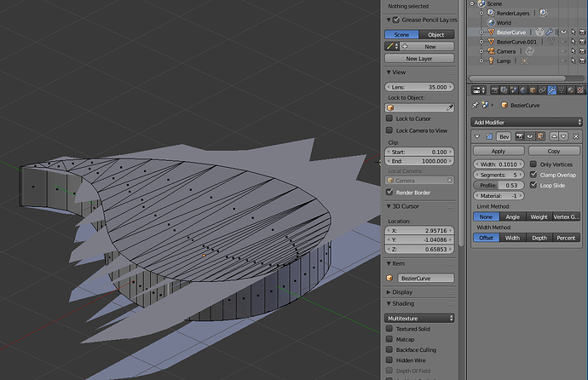Select Scene grease pencil source
This screenshot has width=588, height=380.
coord(401,34)
